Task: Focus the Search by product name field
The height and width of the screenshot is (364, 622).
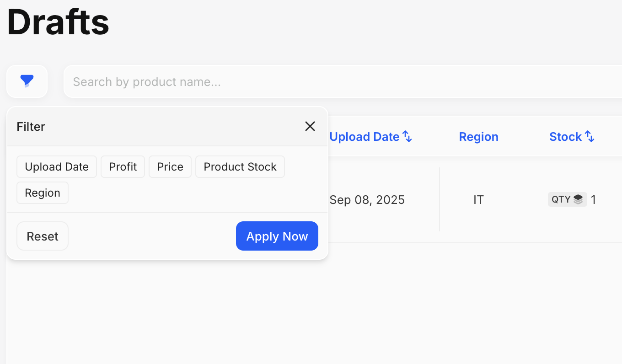Action: 343,81
